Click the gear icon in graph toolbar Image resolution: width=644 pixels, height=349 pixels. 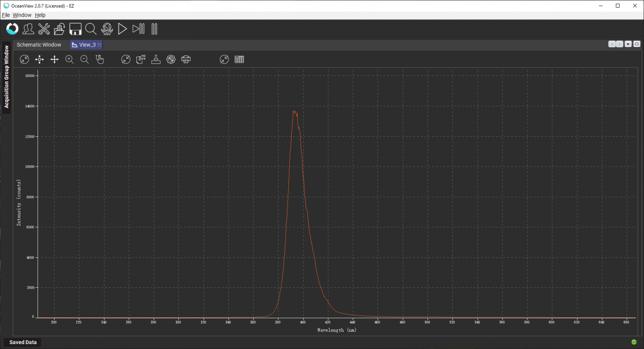(x=171, y=59)
